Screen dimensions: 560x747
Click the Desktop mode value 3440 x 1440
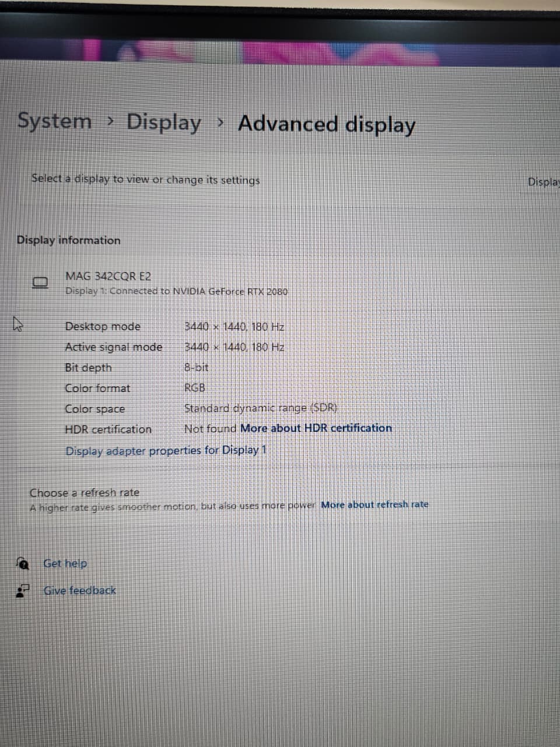point(233,327)
